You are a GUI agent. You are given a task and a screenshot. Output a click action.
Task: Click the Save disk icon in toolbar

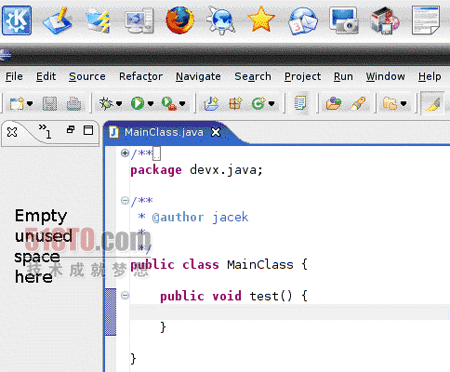pyautogui.click(x=50, y=104)
